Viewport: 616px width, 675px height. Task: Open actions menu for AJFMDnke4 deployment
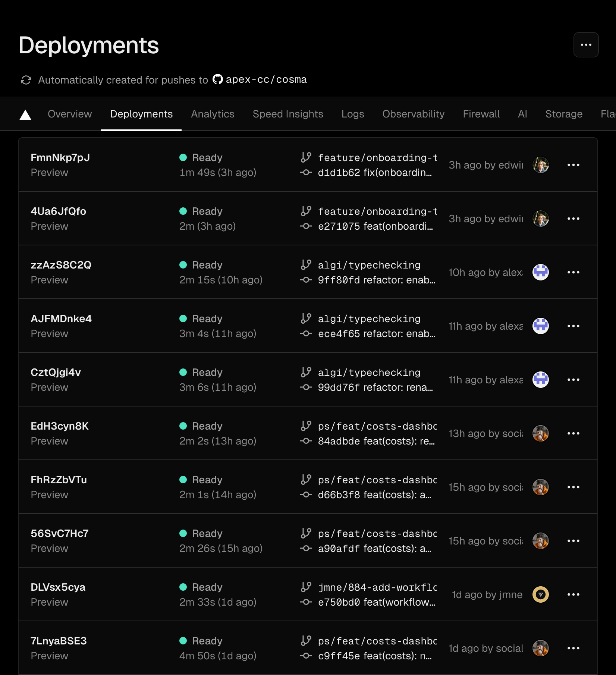click(x=573, y=326)
